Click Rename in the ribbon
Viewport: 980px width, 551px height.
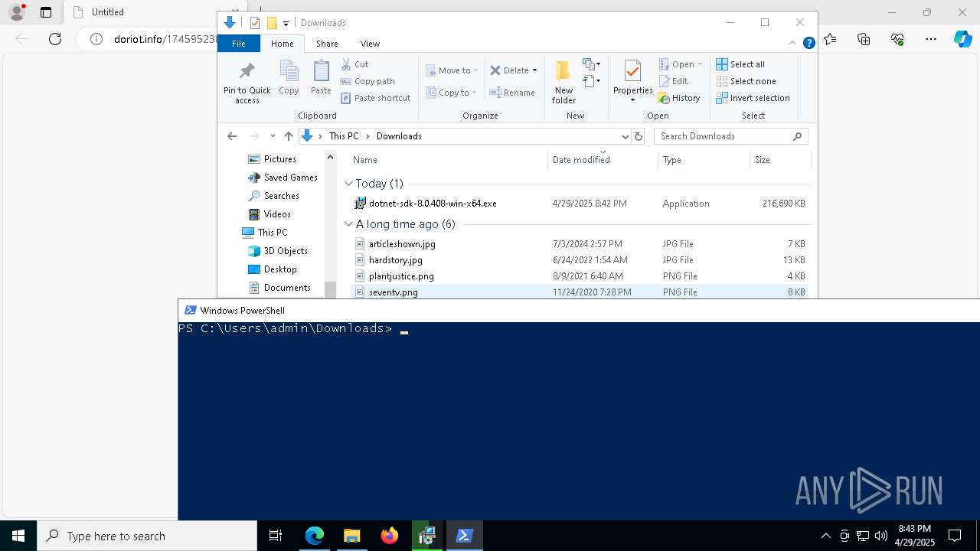tap(513, 93)
